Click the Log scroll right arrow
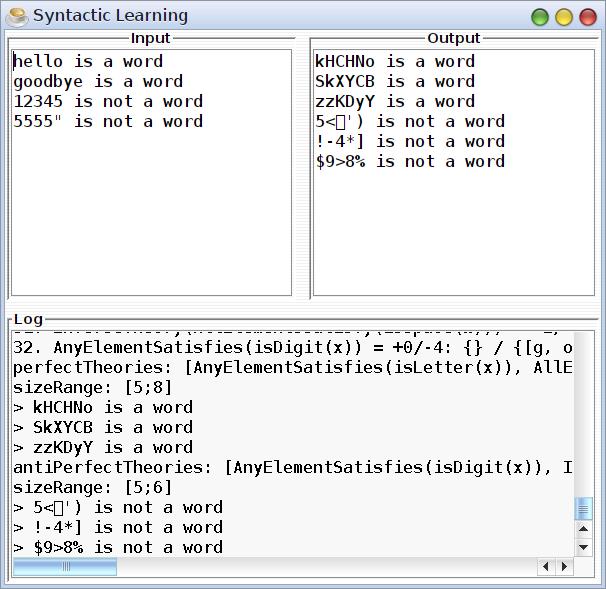This screenshot has width=606, height=589. tap(565, 567)
